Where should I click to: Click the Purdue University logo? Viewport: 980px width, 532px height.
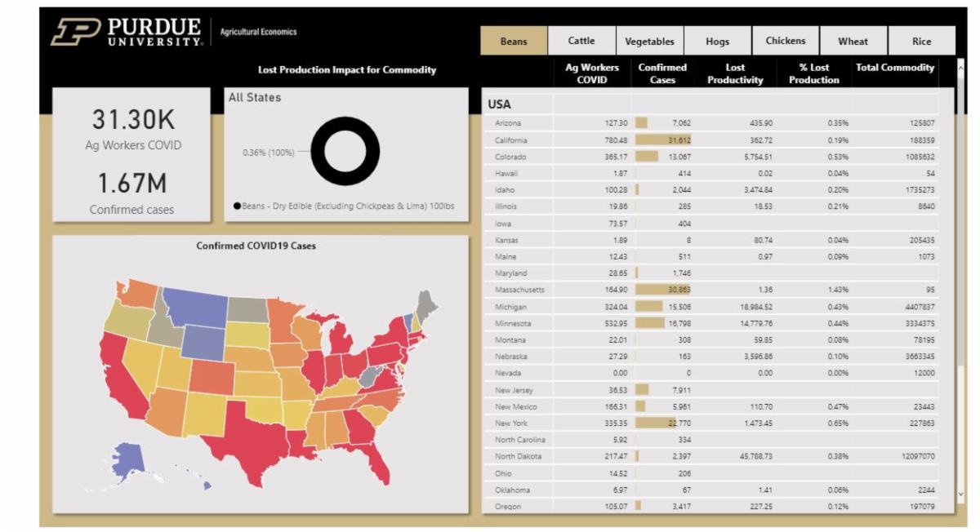127,33
